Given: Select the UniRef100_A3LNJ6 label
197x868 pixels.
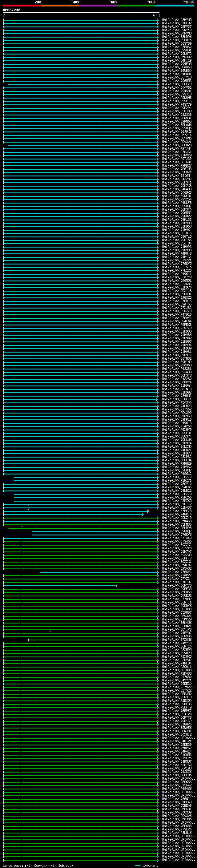Looking at the screenshot, I should [x=177, y=833].
